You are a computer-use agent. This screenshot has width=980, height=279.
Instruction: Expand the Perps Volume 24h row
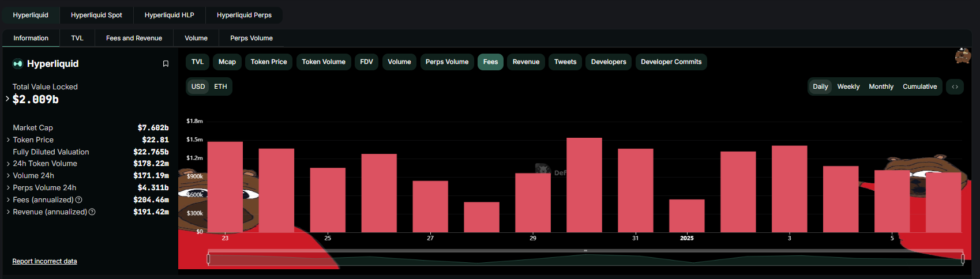(x=8, y=188)
